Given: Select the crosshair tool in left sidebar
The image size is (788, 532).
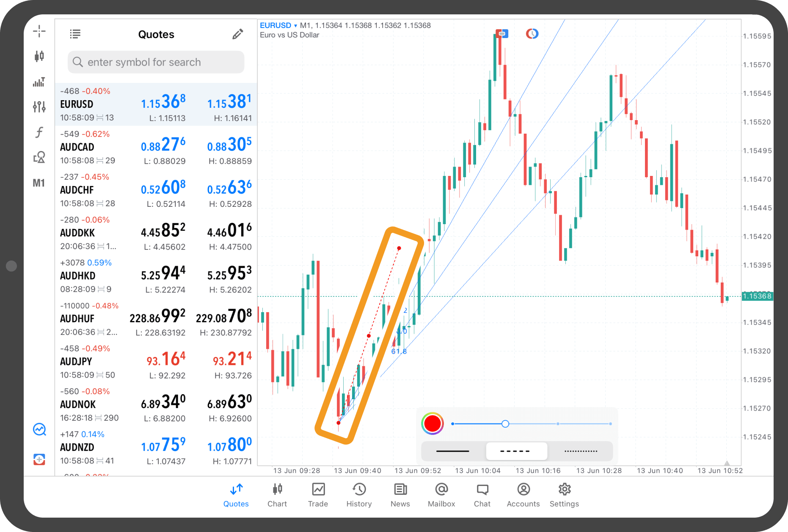Looking at the screenshot, I should 39,31.
